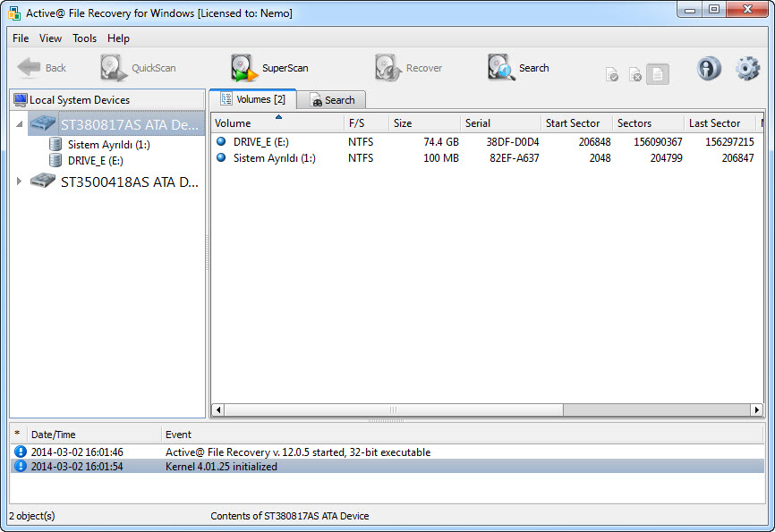The height and width of the screenshot is (532, 775).
Task: Click the disk icon beside ST3500418AS
Action: coord(42,181)
